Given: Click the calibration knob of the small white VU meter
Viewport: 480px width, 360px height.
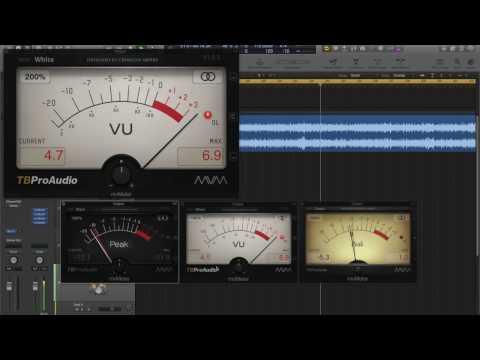Looking at the screenshot, I should click(238, 266).
